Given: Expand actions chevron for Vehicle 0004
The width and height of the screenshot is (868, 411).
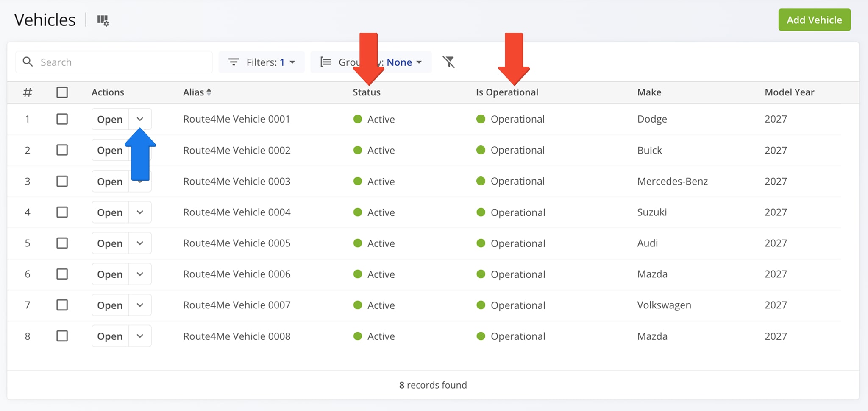Looking at the screenshot, I should 140,212.
